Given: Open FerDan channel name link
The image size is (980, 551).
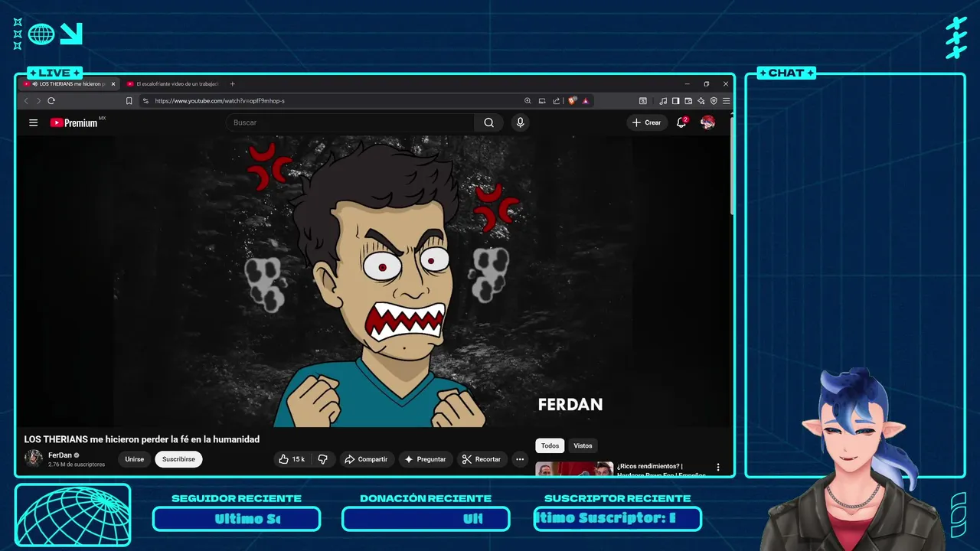Looking at the screenshot, I should click(60, 455).
